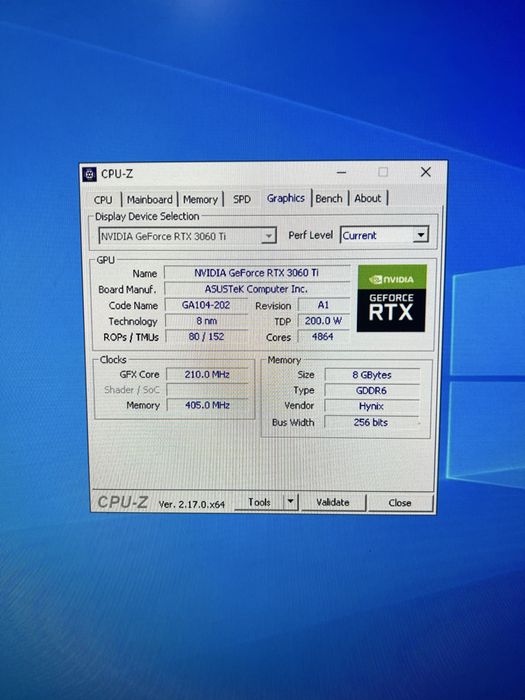Screen dimensions: 525x700
Task: Select the ASUSTeK Computer Inc. field
Action: coord(257,289)
